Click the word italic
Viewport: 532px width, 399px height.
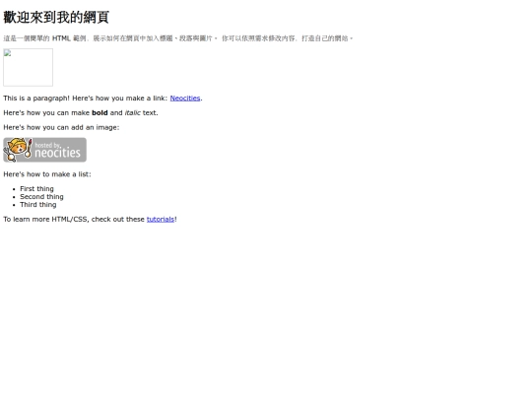coord(132,112)
